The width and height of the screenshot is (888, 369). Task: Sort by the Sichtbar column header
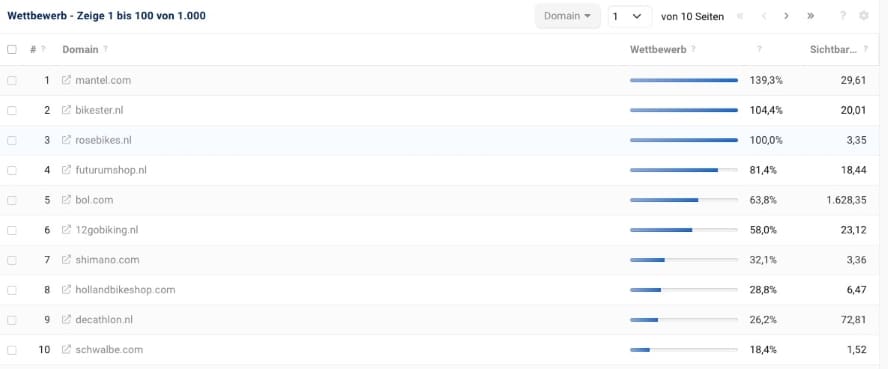point(833,49)
